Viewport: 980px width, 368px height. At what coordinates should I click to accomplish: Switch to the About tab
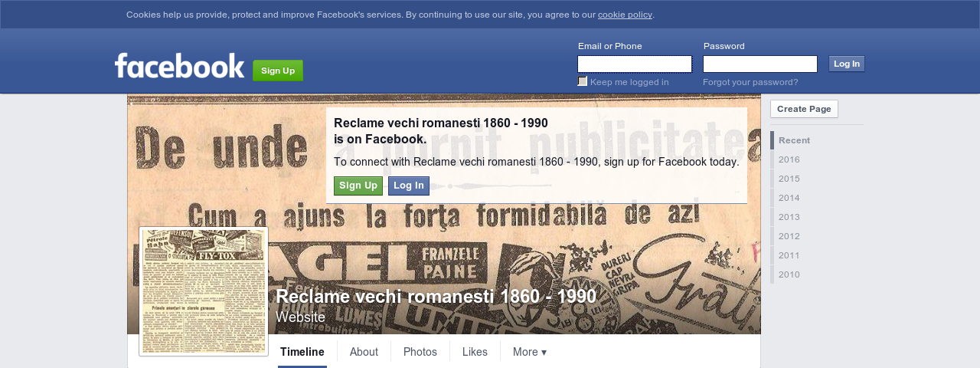coord(364,352)
